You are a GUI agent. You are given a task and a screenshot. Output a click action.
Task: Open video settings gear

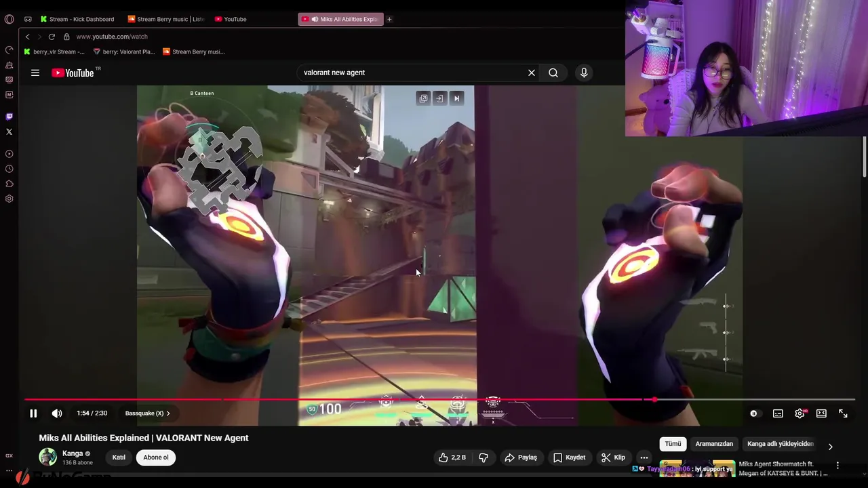coord(800,413)
